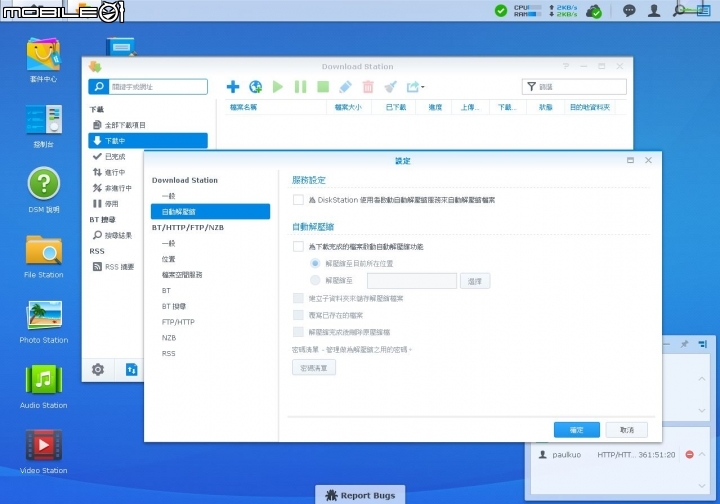Click the broom clear completed icon

point(390,86)
